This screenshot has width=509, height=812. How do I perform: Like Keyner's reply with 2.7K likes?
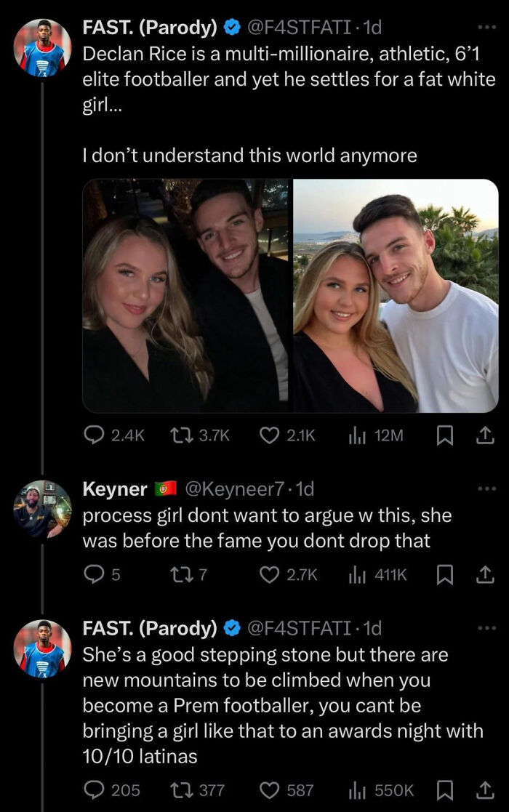pos(270,574)
